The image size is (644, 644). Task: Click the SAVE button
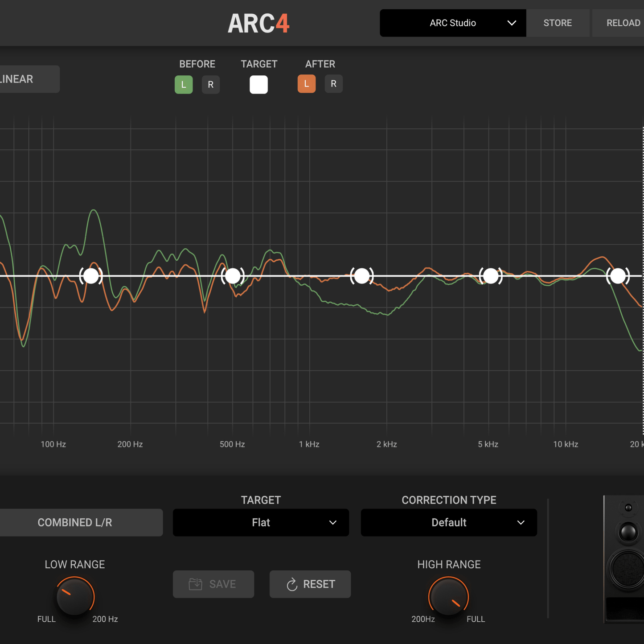(213, 584)
